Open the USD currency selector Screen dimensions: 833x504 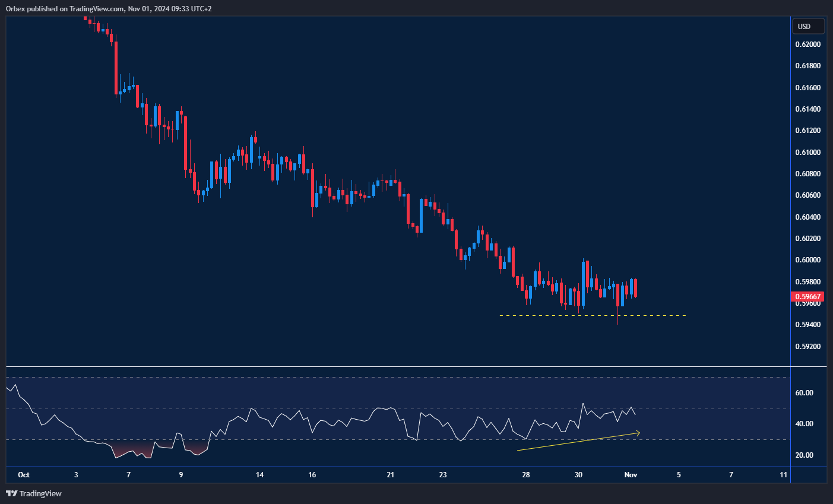tap(808, 26)
